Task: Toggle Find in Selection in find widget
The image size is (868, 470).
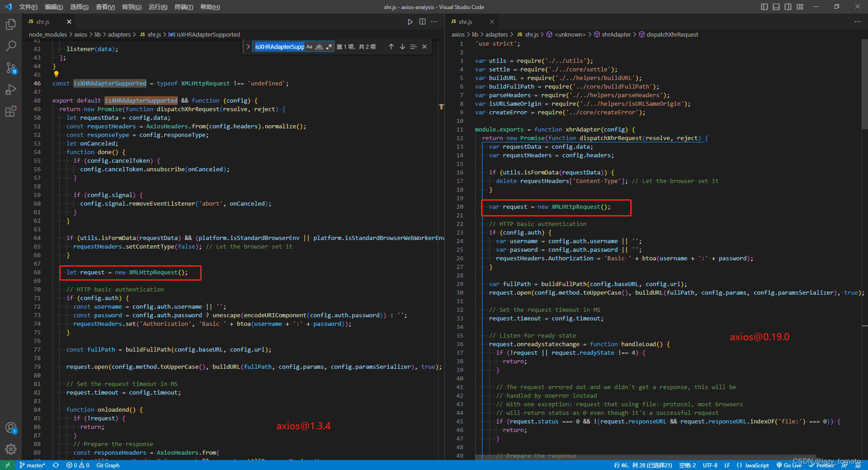Action: point(413,47)
